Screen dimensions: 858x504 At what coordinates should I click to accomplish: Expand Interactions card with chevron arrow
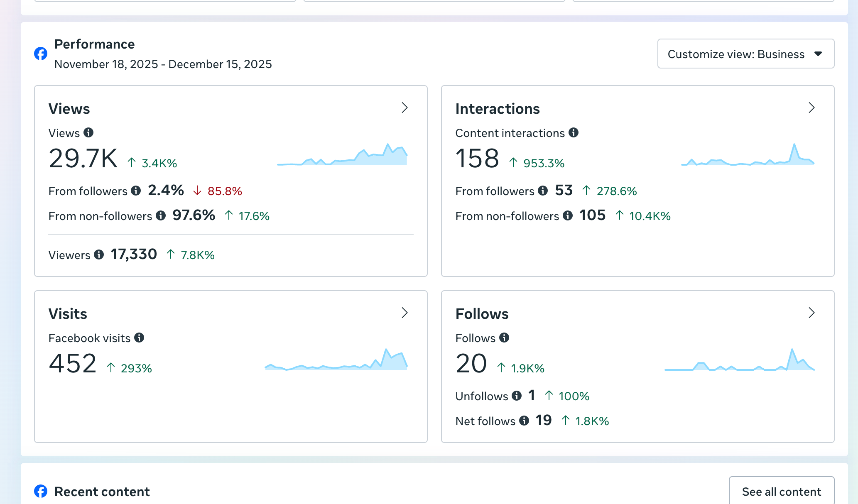[812, 108]
